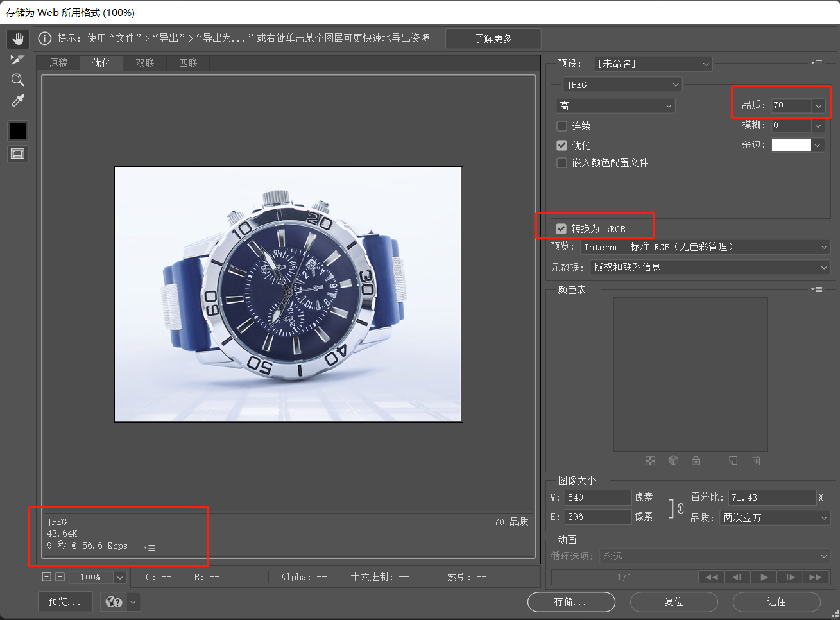The width and height of the screenshot is (840, 620).
Task: Switch to the 四联 tab
Action: tap(188, 63)
